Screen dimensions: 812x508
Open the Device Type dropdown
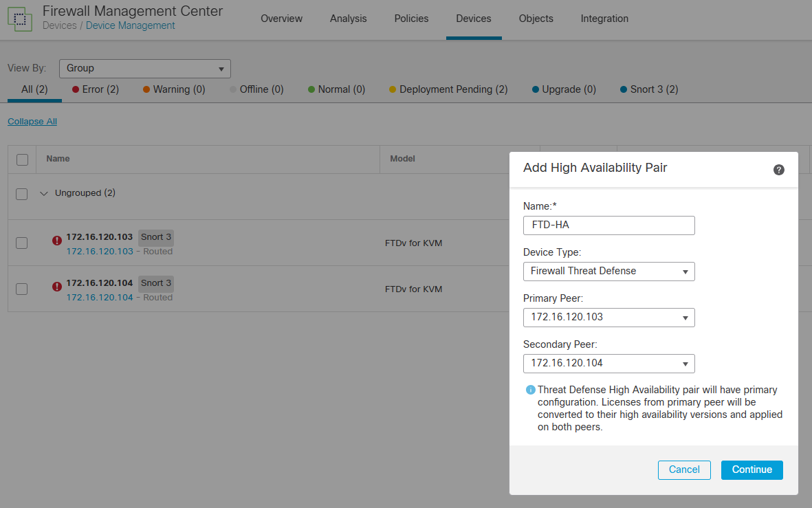[609, 272]
